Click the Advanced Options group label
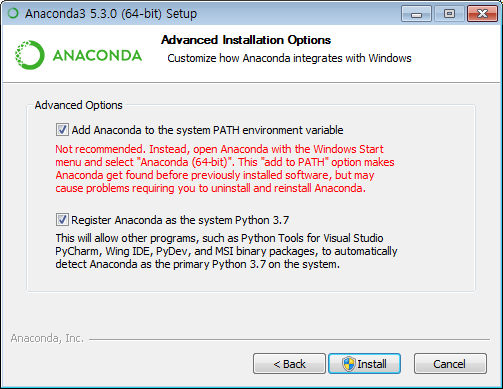The width and height of the screenshot is (503, 389). (x=79, y=105)
